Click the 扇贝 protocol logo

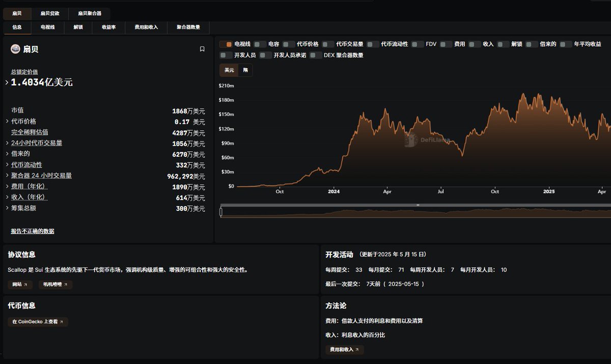pyautogui.click(x=15, y=49)
